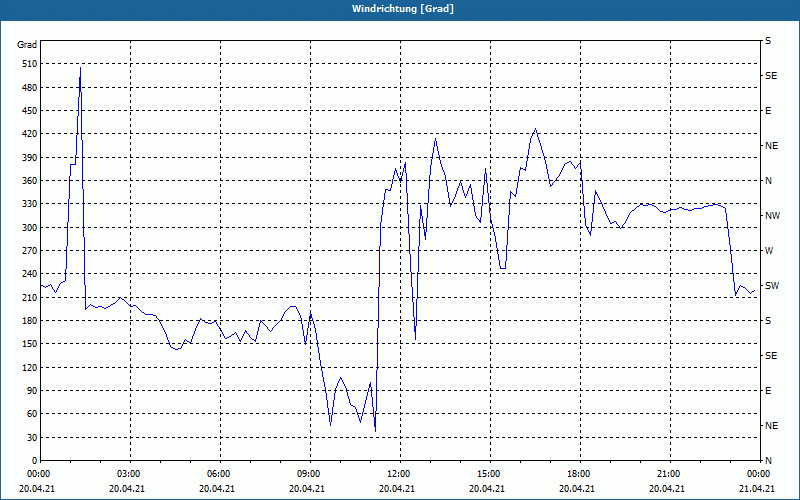Click the 450 value on the left axis

[30, 111]
